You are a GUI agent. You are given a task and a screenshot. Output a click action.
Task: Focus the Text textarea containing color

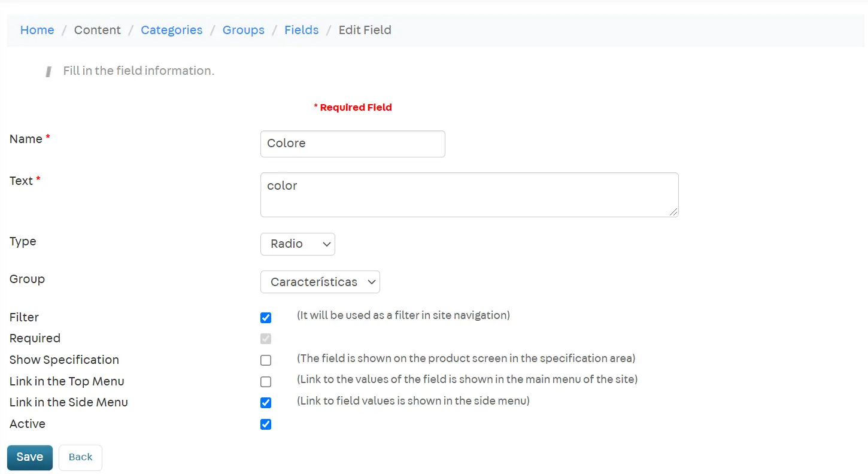(469, 195)
